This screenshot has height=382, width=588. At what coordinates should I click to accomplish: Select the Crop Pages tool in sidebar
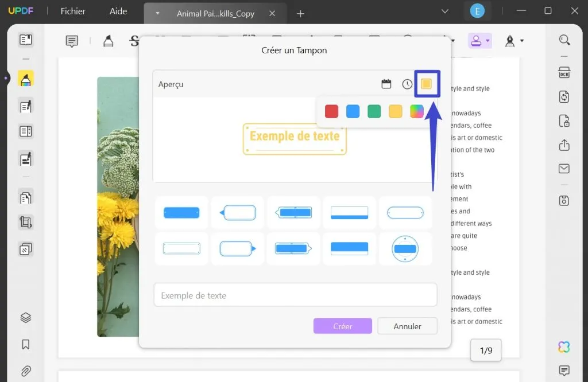click(x=25, y=223)
